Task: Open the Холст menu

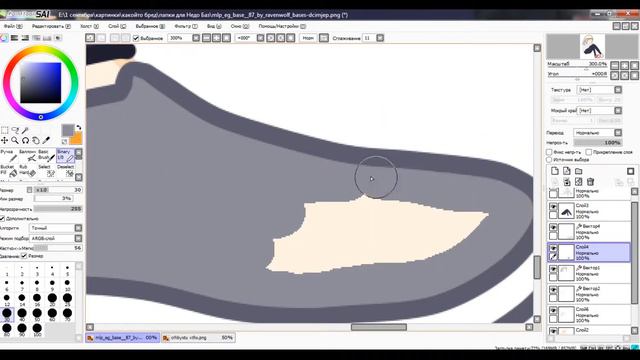Action: click(89, 26)
